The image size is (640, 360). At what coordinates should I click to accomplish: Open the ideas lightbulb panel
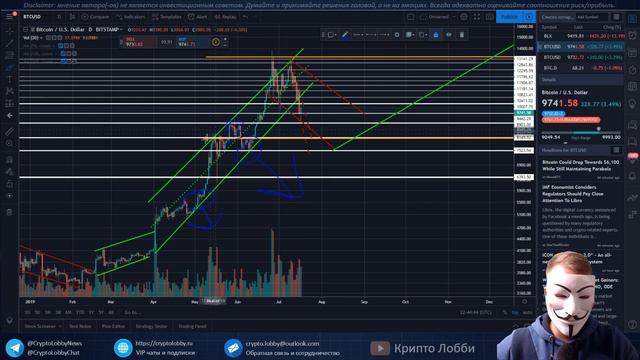tap(632, 104)
